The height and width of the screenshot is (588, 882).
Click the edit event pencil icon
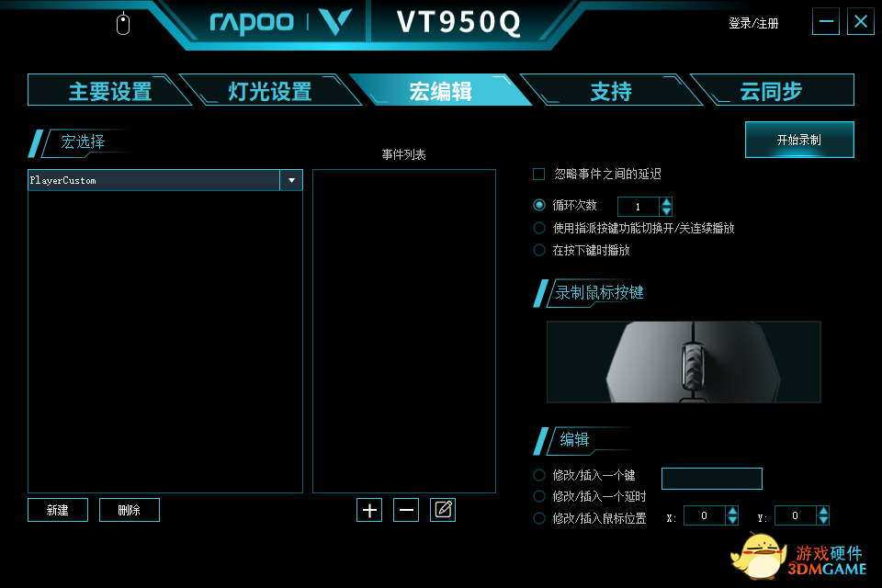point(443,510)
